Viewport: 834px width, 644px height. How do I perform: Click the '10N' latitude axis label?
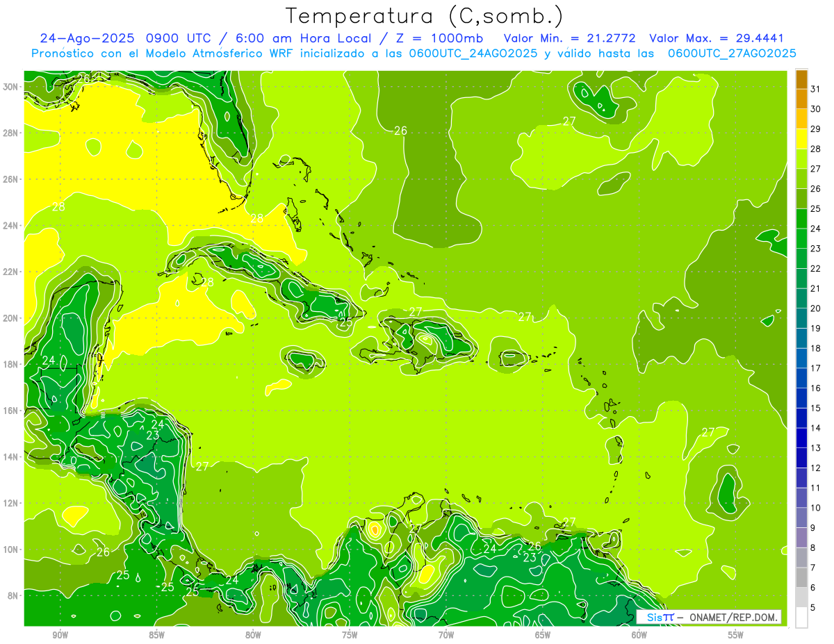[x=10, y=550]
